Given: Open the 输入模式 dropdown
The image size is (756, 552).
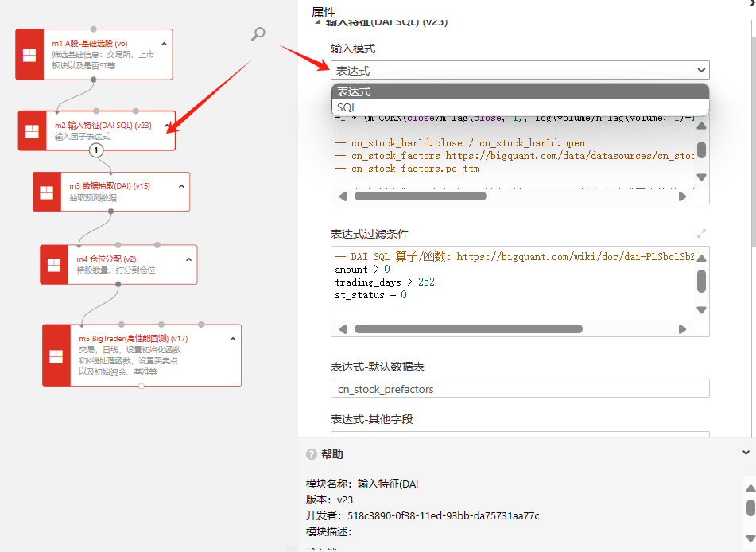Looking at the screenshot, I should [520, 71].
